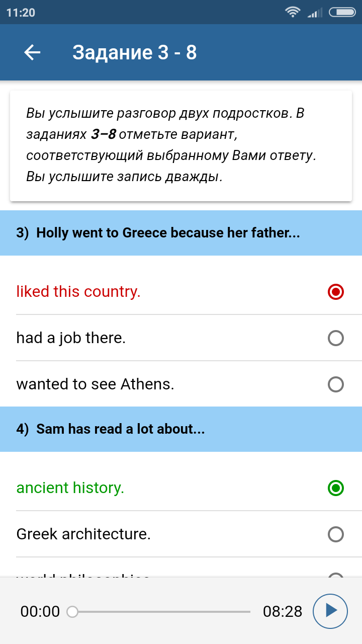This screenshot has width=362, height=644.
Task: Choose answer text 'had a job there.'
Action: pyautogui.click(x=71, y=338)
